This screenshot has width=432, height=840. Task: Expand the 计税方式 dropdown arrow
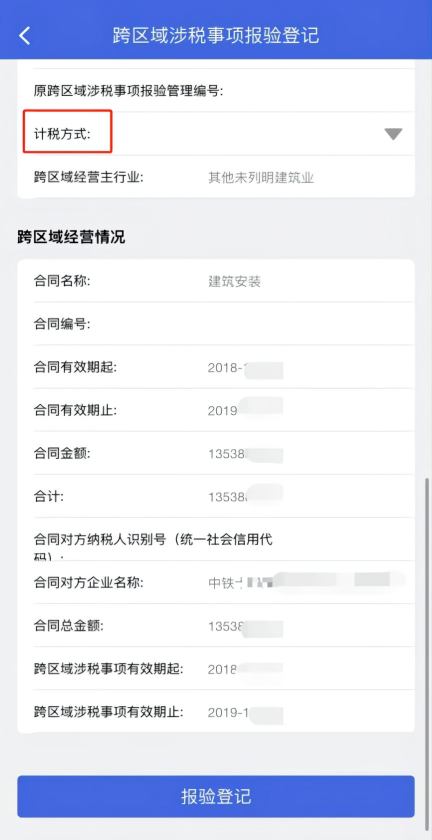tap(393, 134)
